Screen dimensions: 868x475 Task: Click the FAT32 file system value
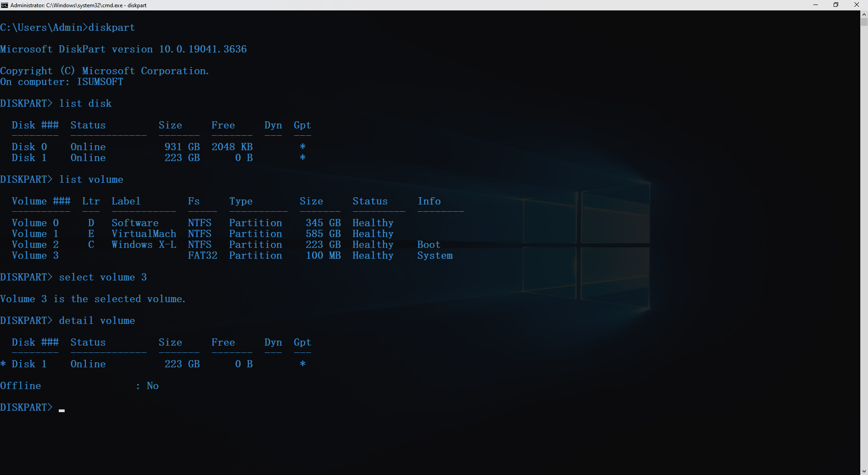[203, 256]
